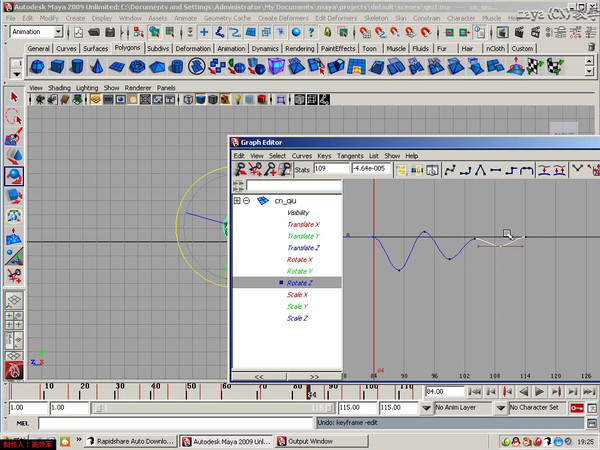Select the Polygons shelf tab
600x450 pixels.
[x=128, y=48]
